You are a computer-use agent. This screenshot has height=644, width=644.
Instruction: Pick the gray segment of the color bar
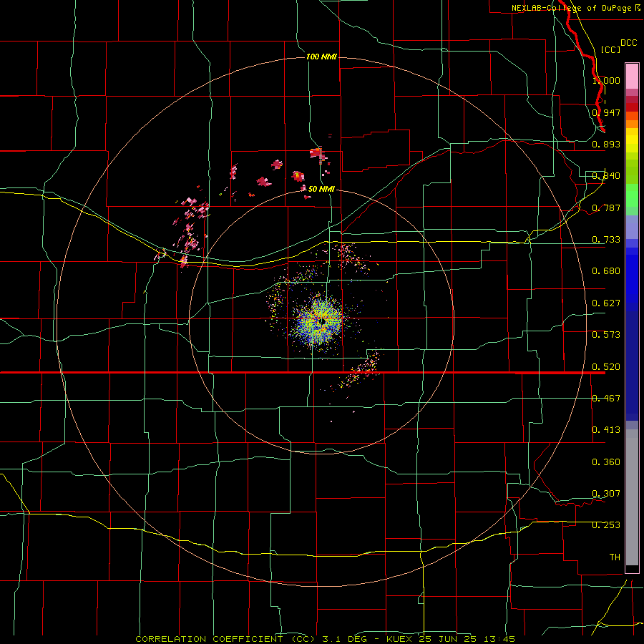pos(632,497)
